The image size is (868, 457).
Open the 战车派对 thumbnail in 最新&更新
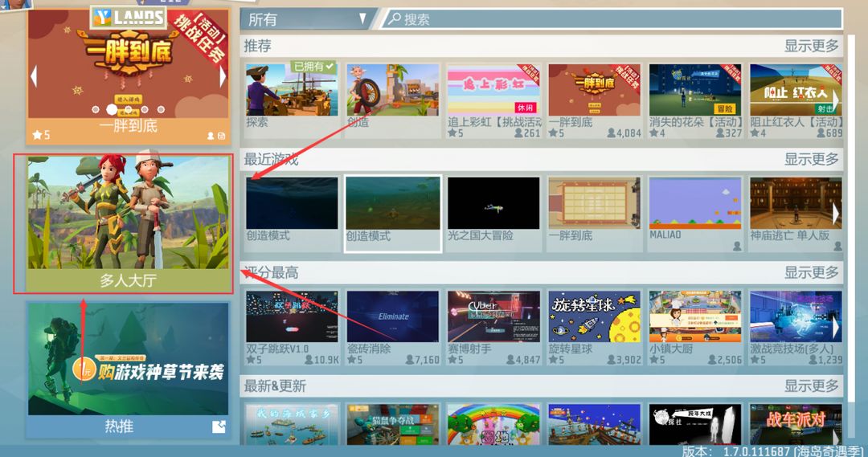tap(796, 424)
